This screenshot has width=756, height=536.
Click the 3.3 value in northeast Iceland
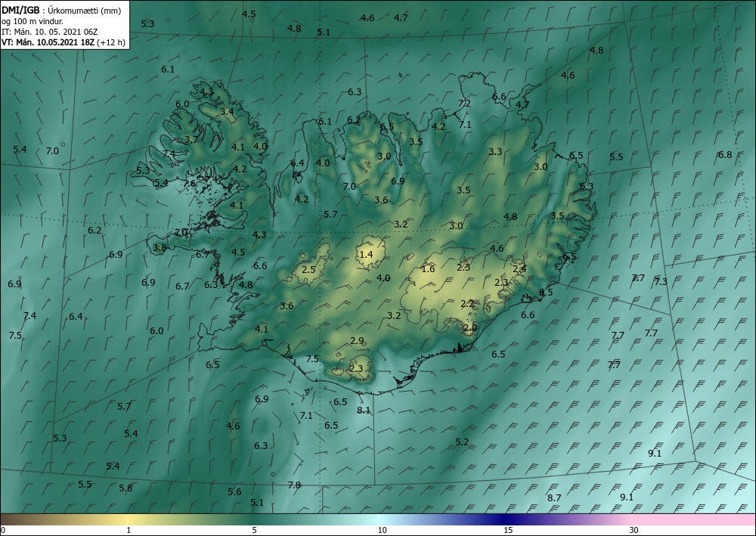tap(495, 151)
